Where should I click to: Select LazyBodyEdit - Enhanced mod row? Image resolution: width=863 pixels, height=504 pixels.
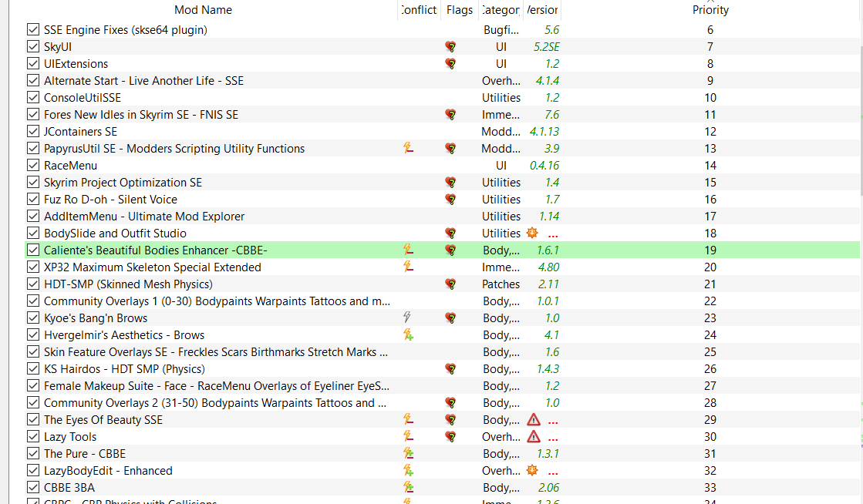pyautogui.click(x=442, y=470)
